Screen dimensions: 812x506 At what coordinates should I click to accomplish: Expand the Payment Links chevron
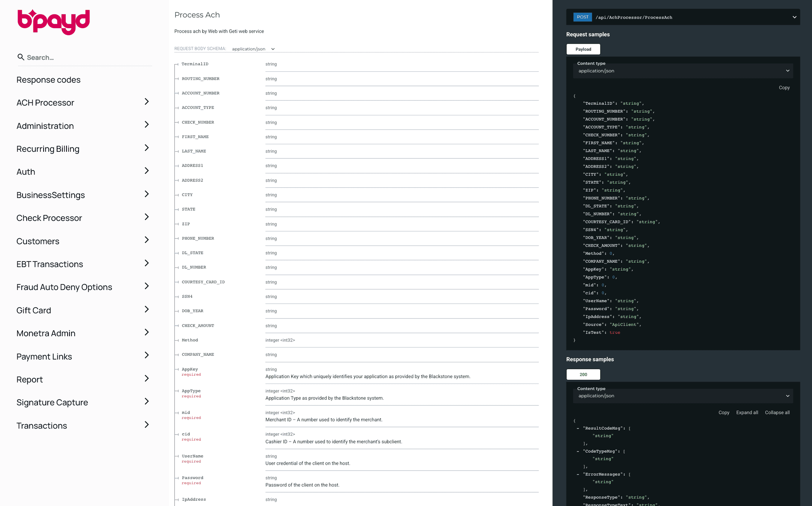(x=147, y=355)
